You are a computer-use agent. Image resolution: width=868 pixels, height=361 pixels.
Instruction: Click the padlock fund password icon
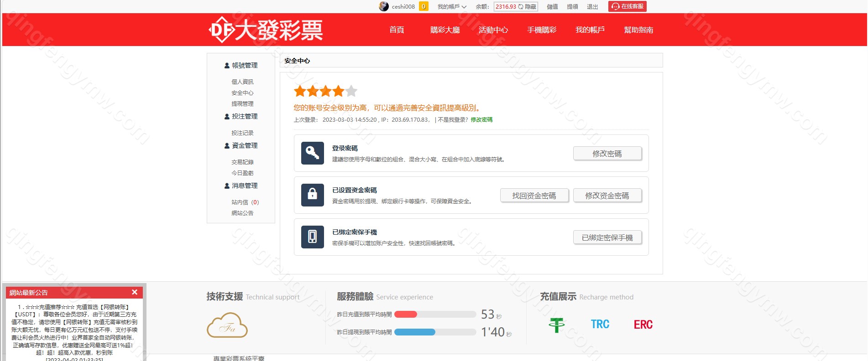[313, 195]
